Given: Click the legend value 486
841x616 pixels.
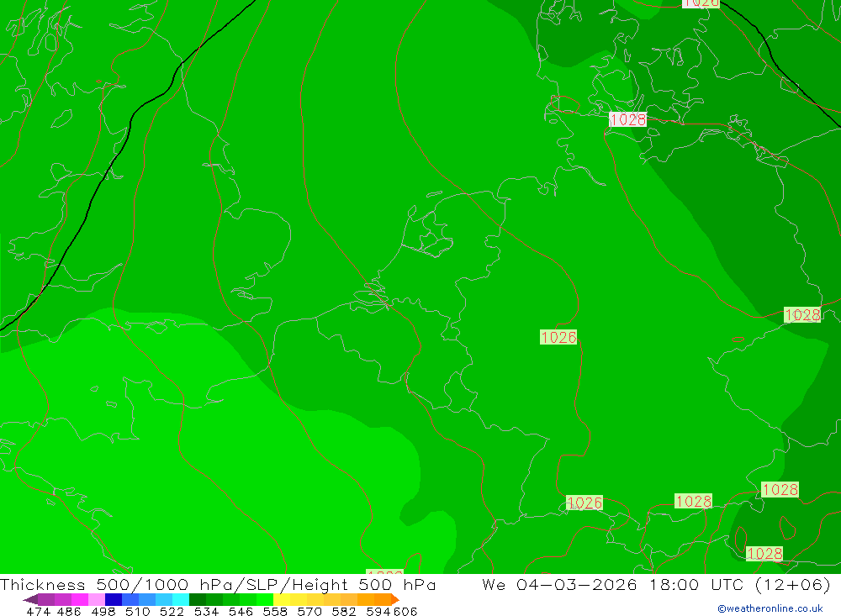Looking at the screenshot, I should click(69, 612).
